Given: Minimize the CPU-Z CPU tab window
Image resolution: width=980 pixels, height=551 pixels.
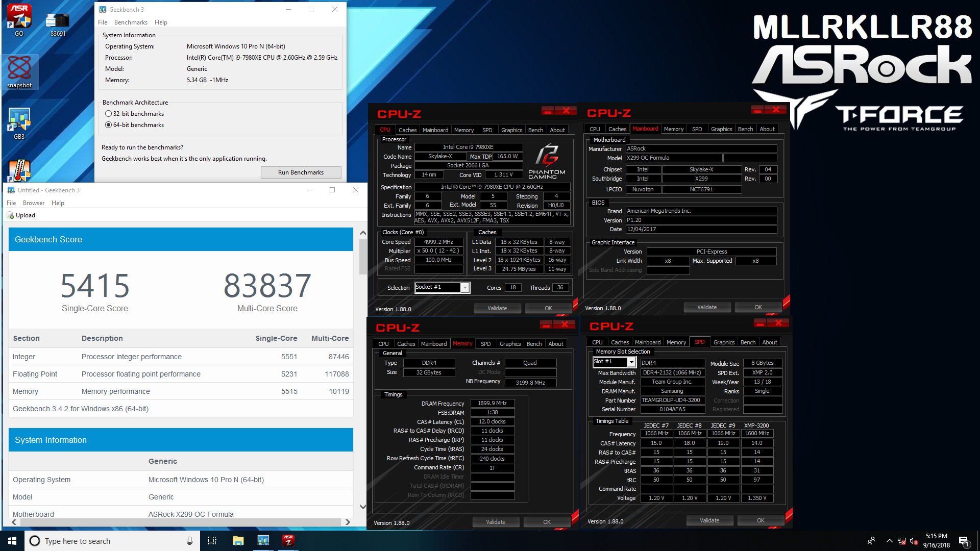Looking at the screenshot, I should pyautogui.click(x=548, y=111).
